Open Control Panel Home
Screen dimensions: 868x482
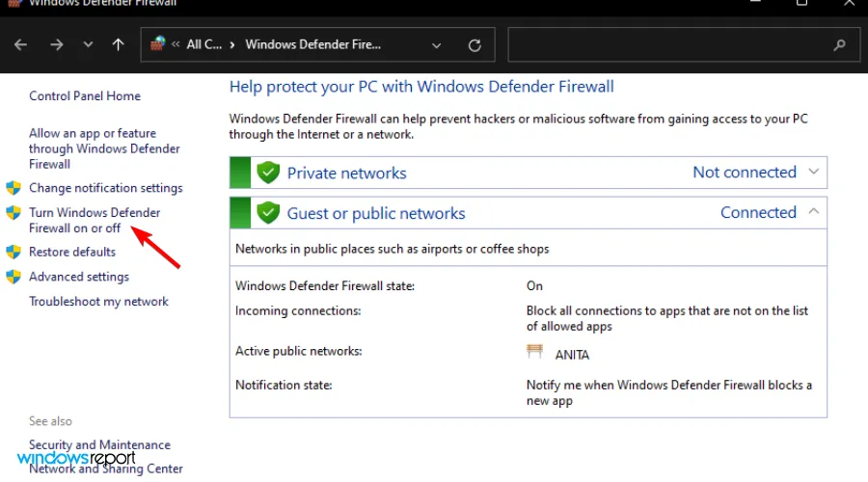(85, 96)
